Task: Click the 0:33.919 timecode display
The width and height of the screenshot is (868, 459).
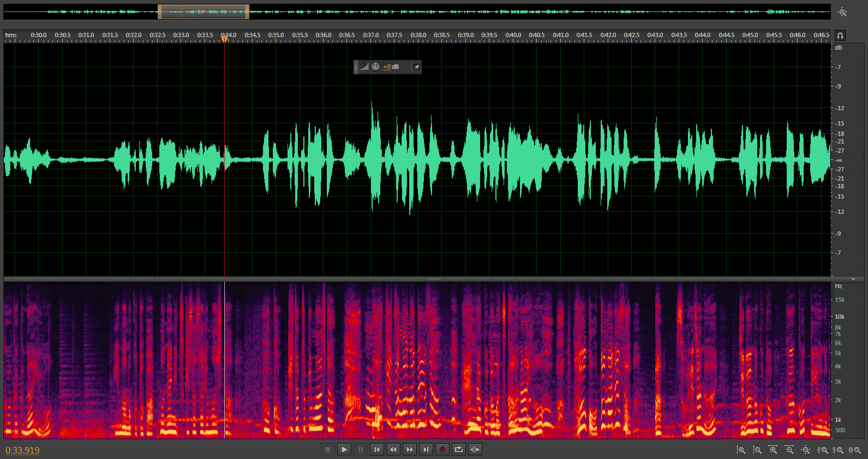Action: click(23, 450)
